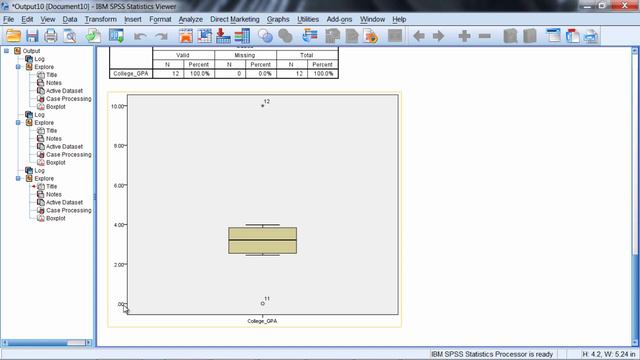Click the Demote right arrow icon

pyautogui.click(x=438, y=36)
